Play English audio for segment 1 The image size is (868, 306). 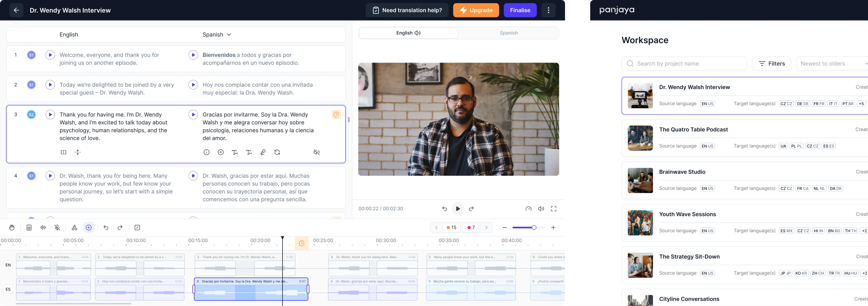(50, 55)
